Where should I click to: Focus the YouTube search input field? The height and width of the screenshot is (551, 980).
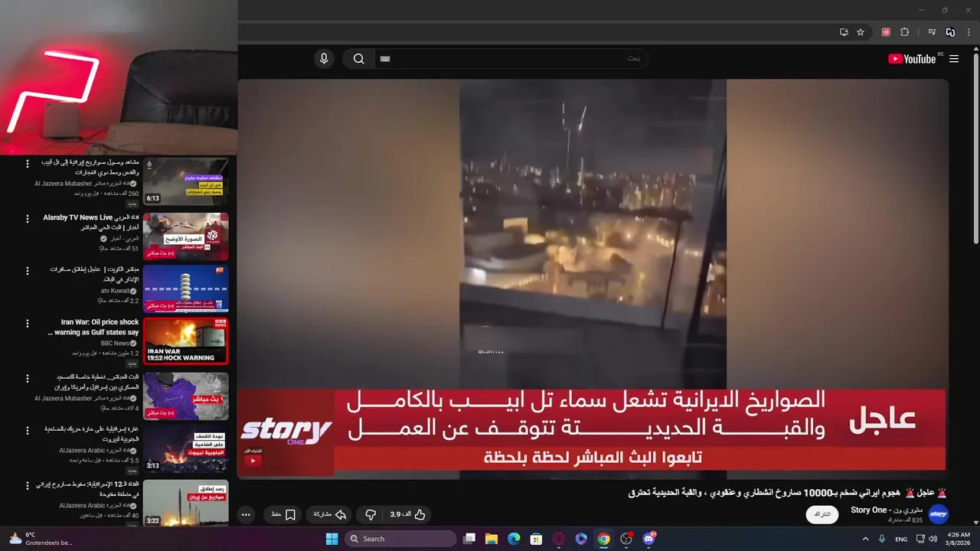point(511,59)
